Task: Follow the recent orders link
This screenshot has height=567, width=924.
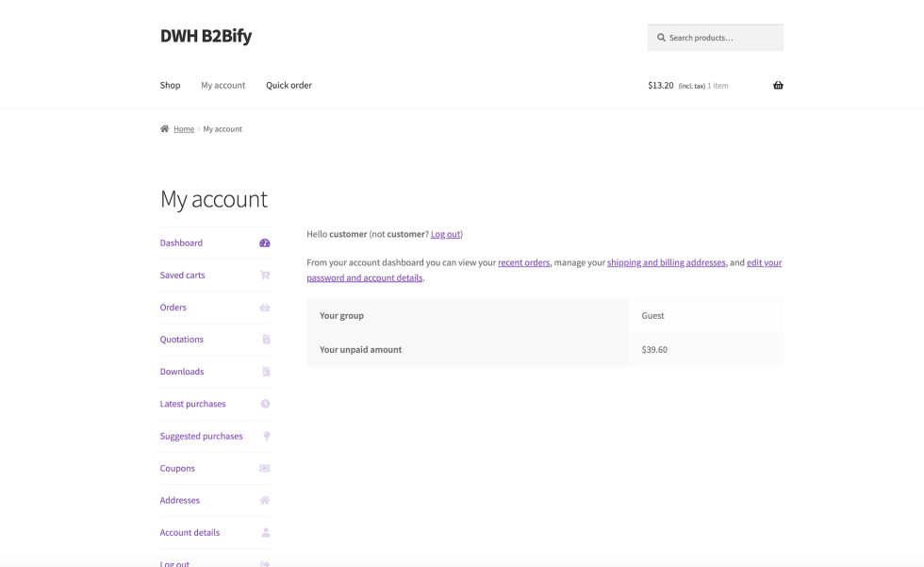Action: click(523, 262)
